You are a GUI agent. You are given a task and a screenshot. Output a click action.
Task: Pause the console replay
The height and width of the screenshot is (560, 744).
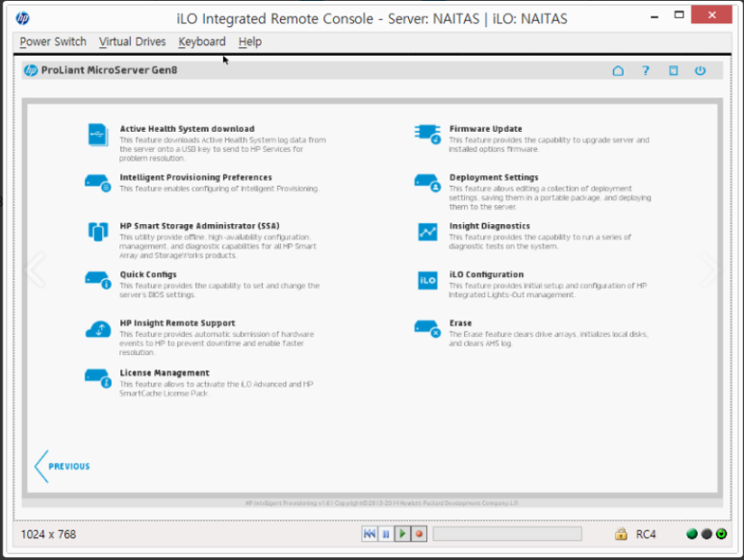tap(386, 534)
